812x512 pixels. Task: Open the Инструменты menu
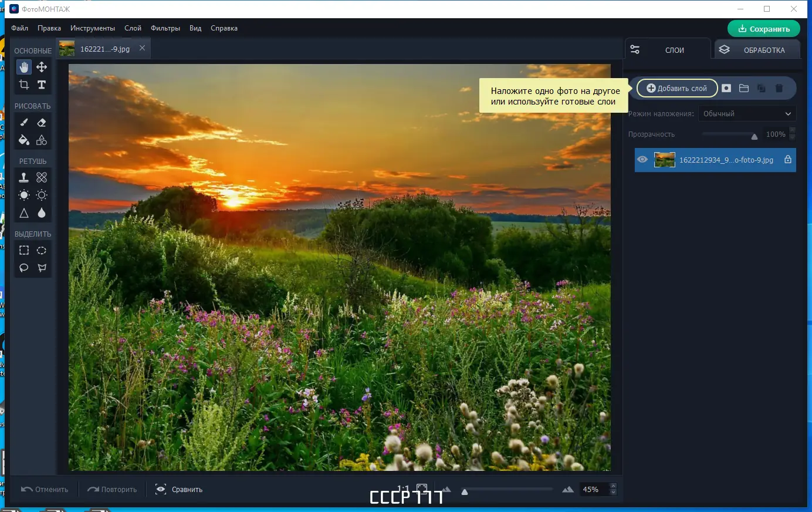pyautogui.click(x=93, y=28)
